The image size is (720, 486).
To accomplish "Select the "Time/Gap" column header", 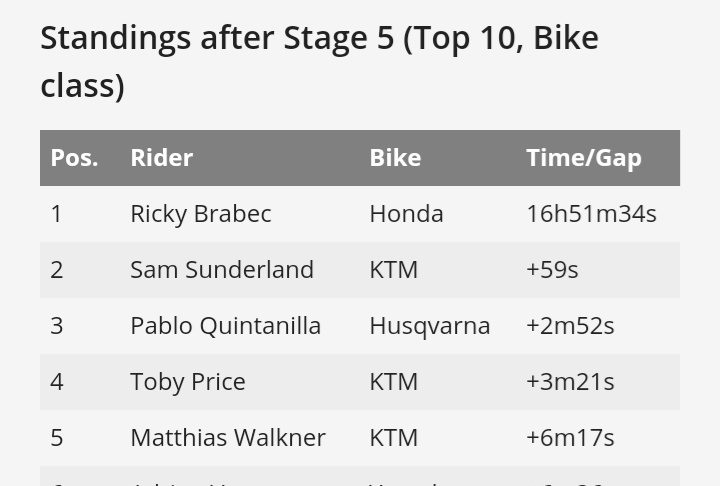I will [584, 158].
